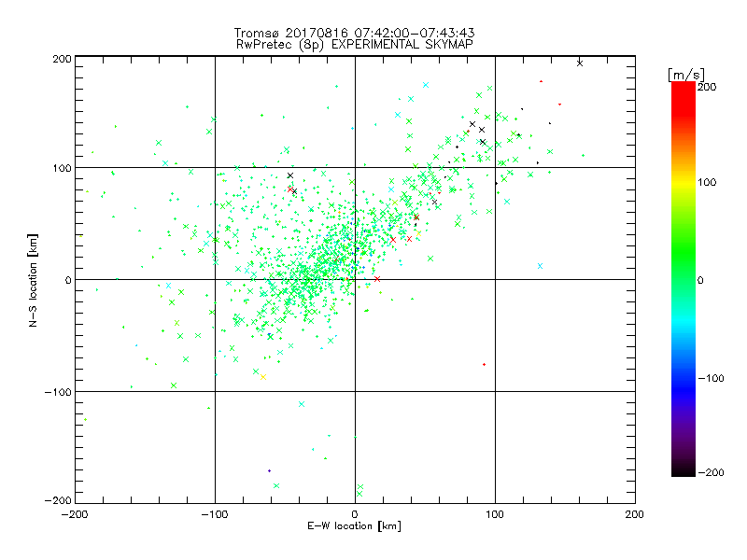747x560 pixels.
Task: Click the Y-axis '200' tick label
Action: (62, 59)
